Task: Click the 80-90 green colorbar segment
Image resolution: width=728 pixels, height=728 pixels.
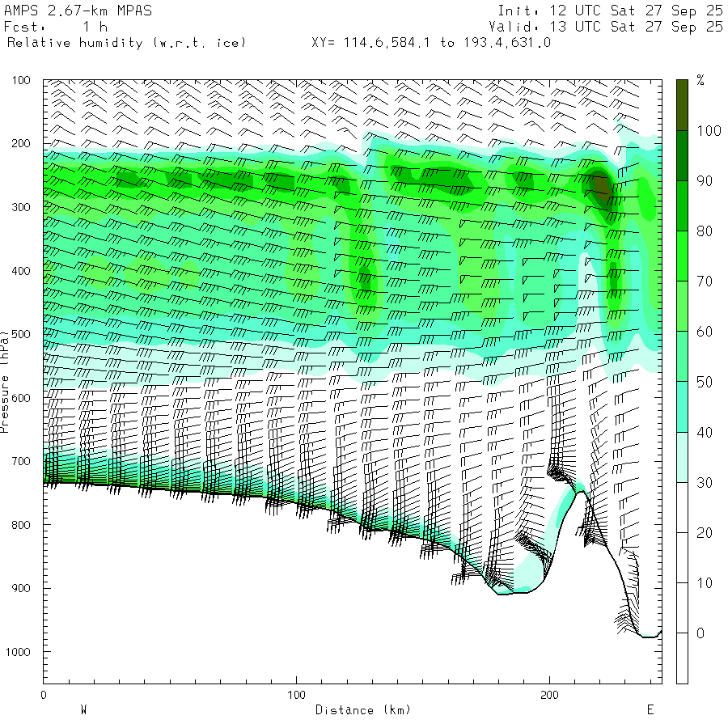Action: (682, 205)
